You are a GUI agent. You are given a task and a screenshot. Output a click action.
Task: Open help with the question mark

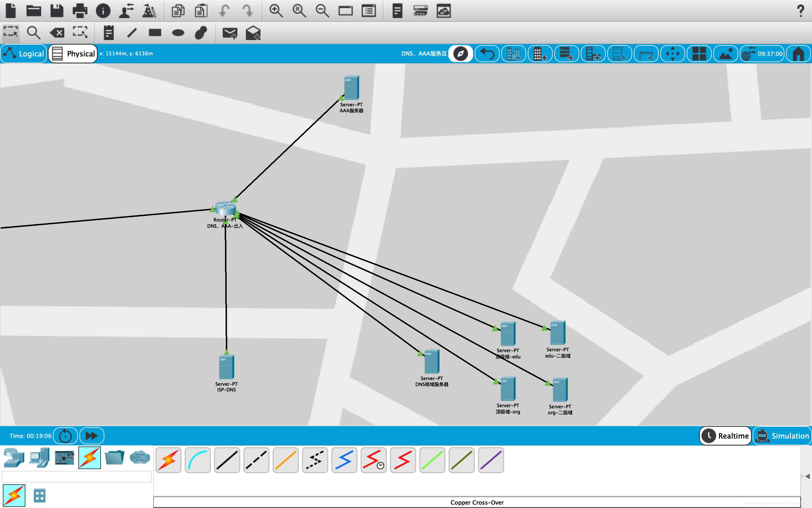[x=801, y=11]
